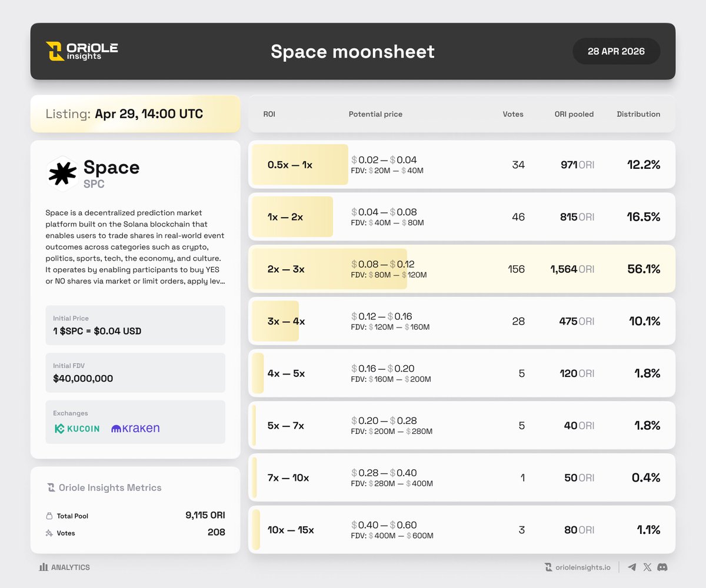Click the 12.2% distribution value
This screenshot has height=588, width=706.
pyautogui.click(x=644, y=165)
